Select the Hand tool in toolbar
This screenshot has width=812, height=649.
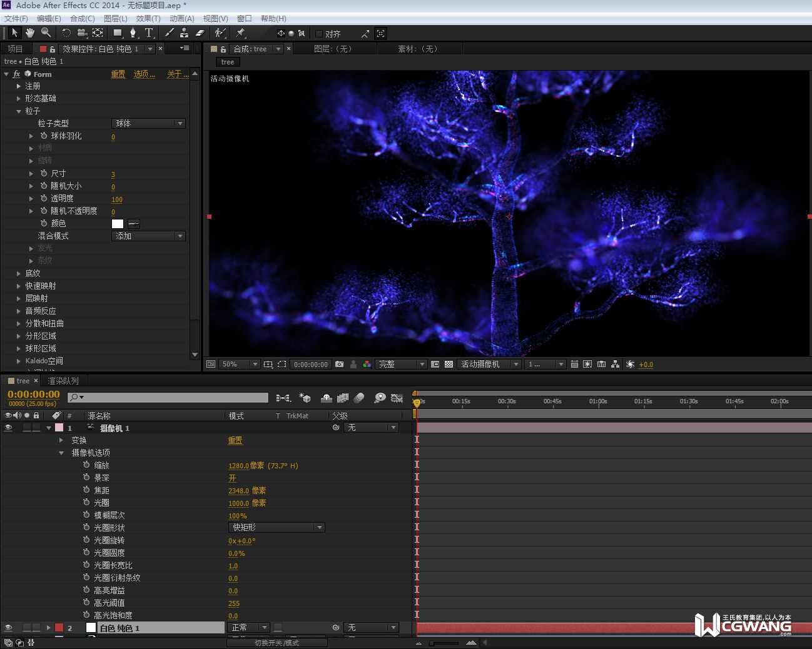pos(29,33)
